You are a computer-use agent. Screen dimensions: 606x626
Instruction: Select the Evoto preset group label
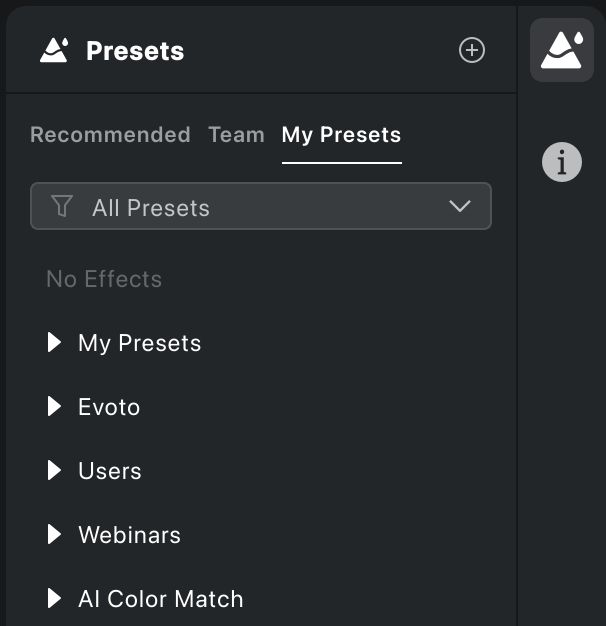pos(109,407)
